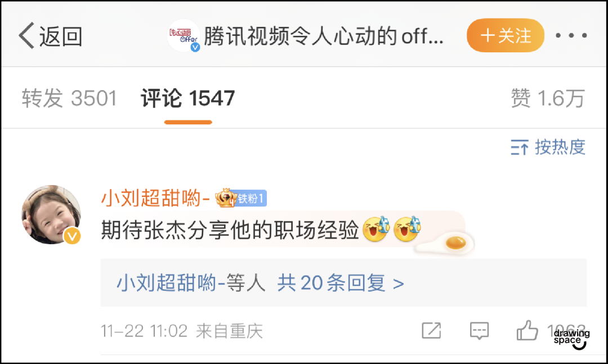
Task: Switch to the 转发 3501 tab
Action: click(x=69, y=98)
